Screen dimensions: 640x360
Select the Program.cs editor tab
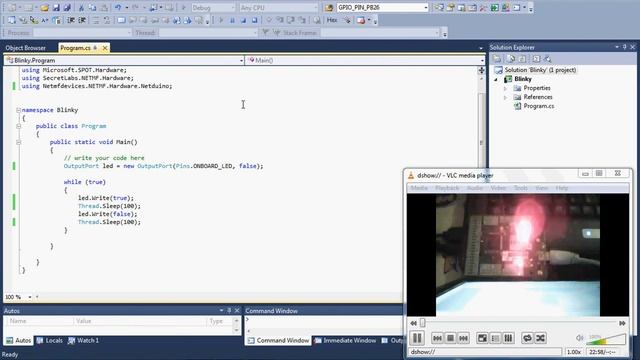[x=76, y=48]
